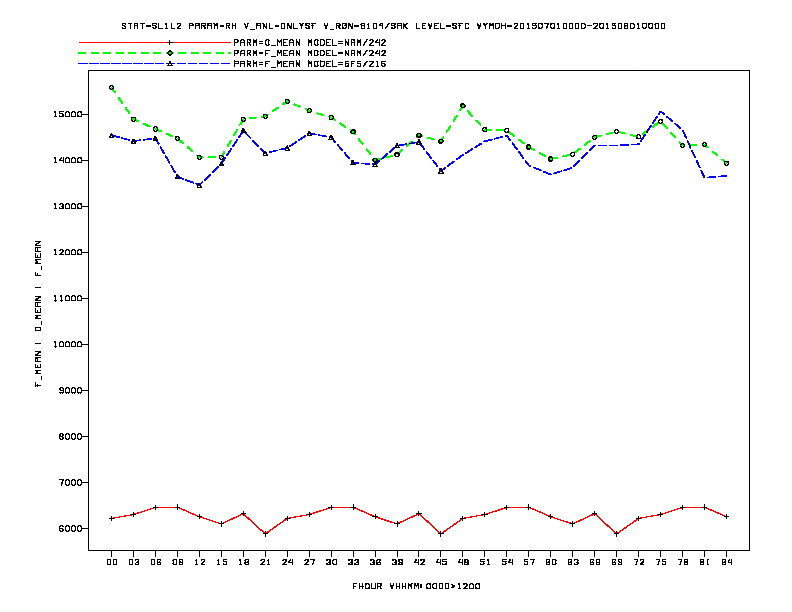Click the 7000 y-axis label
792x612 pixels.
tap(70, 482)
